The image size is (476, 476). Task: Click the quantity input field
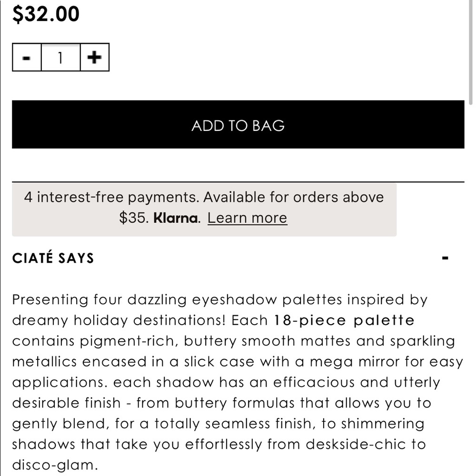[60, 58]
